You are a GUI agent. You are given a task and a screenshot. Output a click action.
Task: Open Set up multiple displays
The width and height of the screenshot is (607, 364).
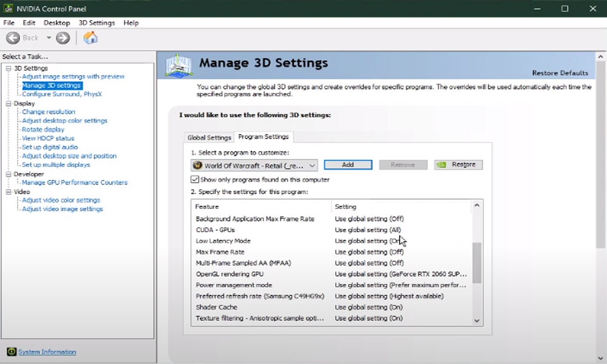pyautogui.click(x=56, y=164)
